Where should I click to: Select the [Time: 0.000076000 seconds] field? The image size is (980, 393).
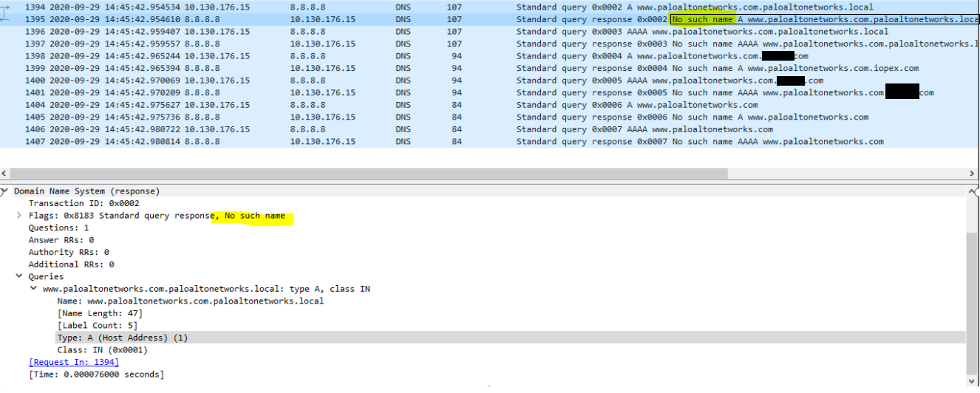[96, 375]
